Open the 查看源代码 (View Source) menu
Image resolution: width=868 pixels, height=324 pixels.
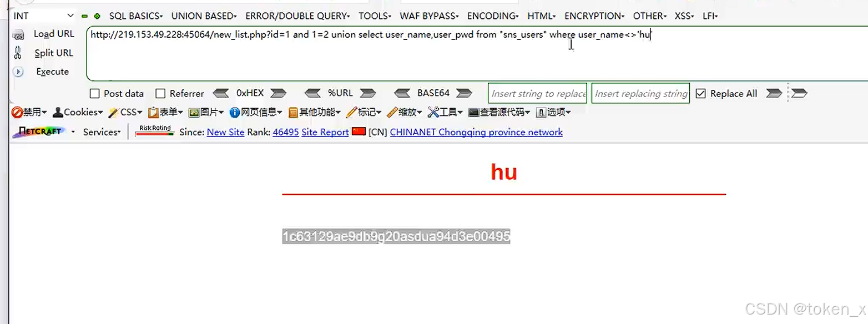pyautogui.click(x=499, y=113)
